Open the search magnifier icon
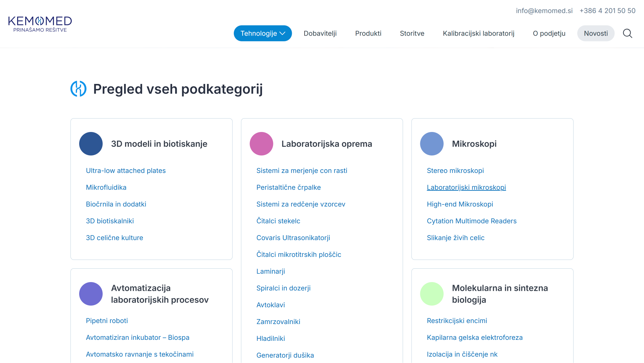Screen dimensions: 644x363 pyautogui.click(x=627, y=34)
